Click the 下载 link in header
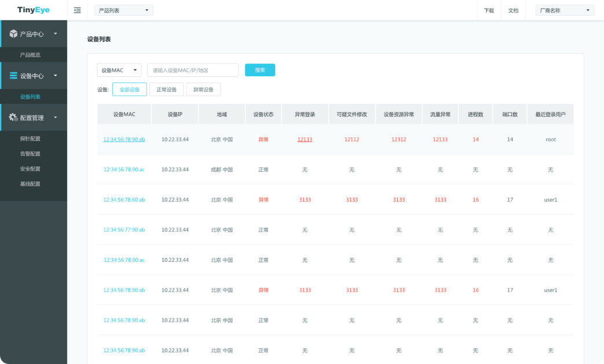604x364 pixels. 489,10
